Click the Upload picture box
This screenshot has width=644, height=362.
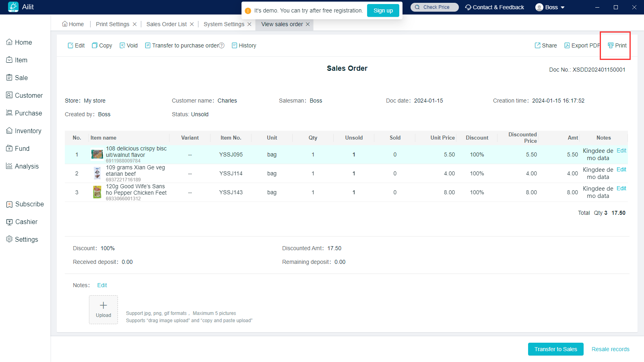(x=103, y=310)
